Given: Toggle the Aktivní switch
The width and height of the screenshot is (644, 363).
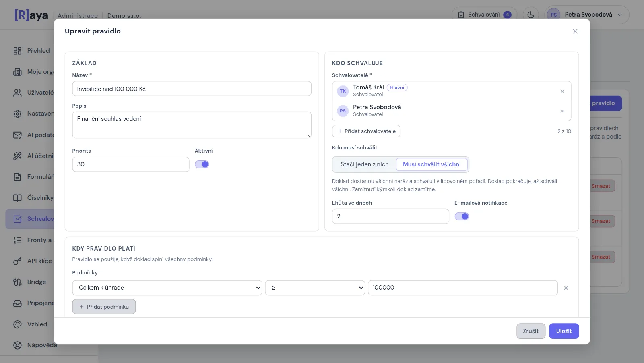Looking at the screenshot, I should [x=202, y=164].
